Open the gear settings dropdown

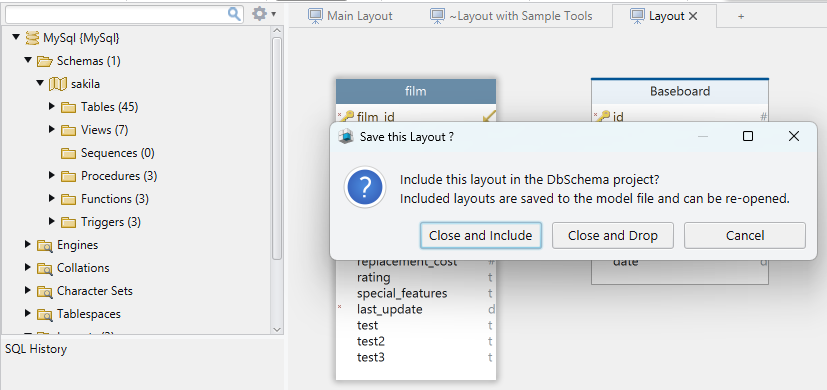pyautogui.click(x=264, y=14)
